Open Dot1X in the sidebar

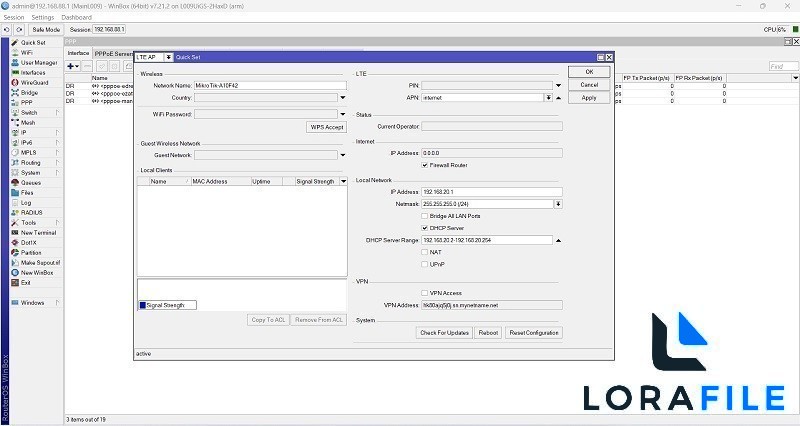point(29,243)
